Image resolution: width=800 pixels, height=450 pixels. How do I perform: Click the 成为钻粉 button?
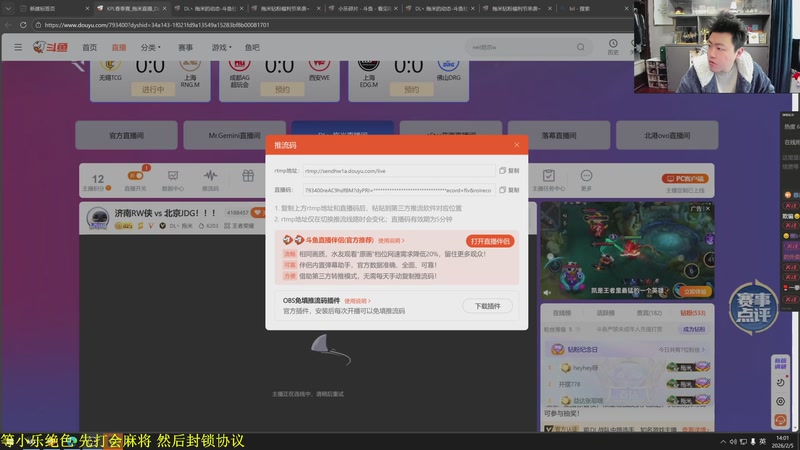point(694,329)
